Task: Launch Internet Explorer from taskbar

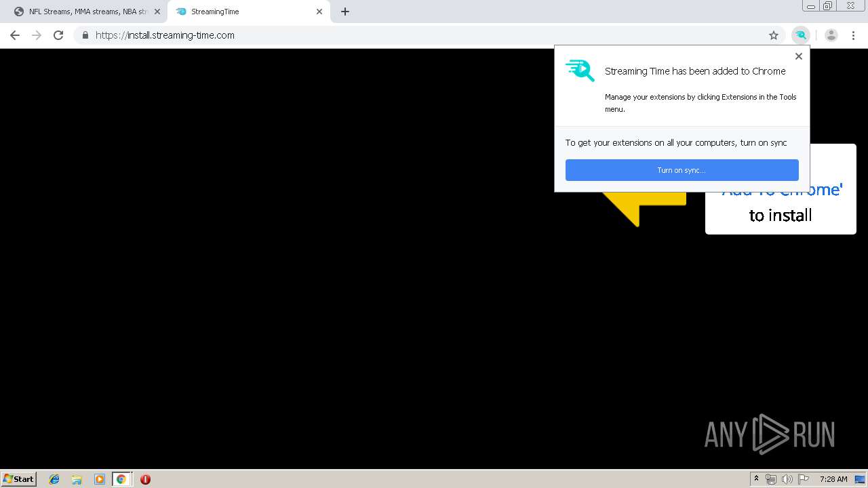Action: (54, 479)
